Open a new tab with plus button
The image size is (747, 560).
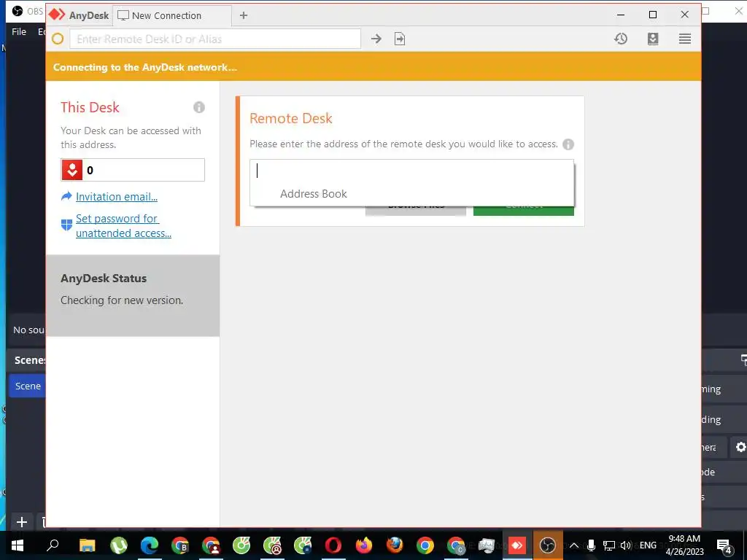tap(244, 15)
